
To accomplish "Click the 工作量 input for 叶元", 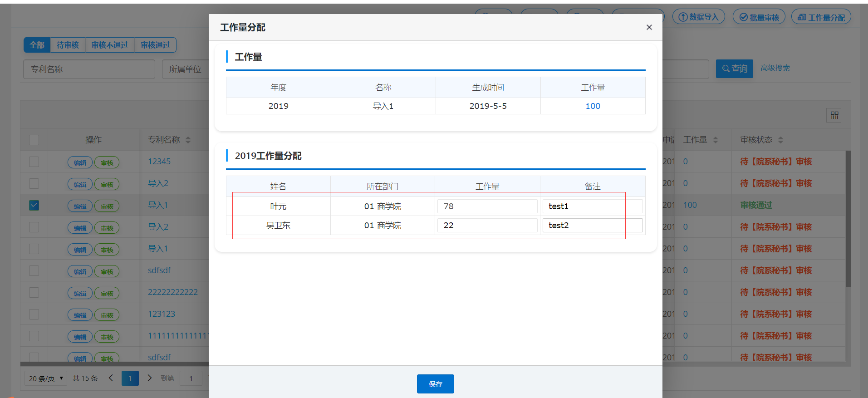I will coord(487,206).
